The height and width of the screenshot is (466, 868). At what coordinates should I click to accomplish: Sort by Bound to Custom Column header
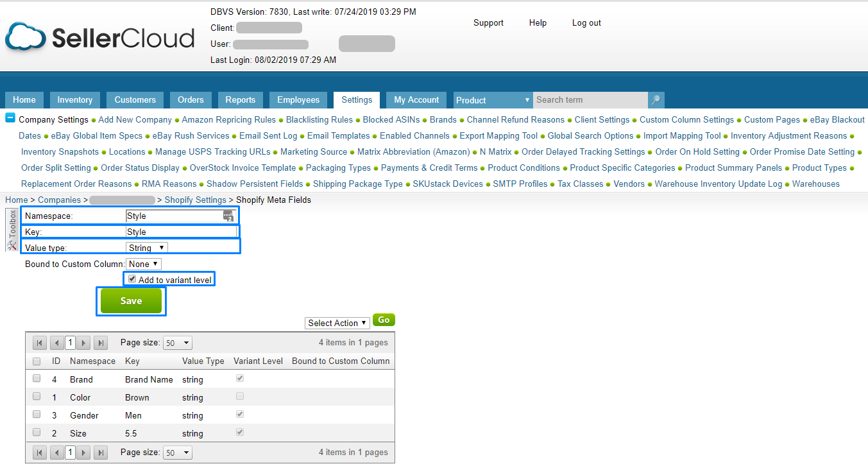[x=341, y=361]
